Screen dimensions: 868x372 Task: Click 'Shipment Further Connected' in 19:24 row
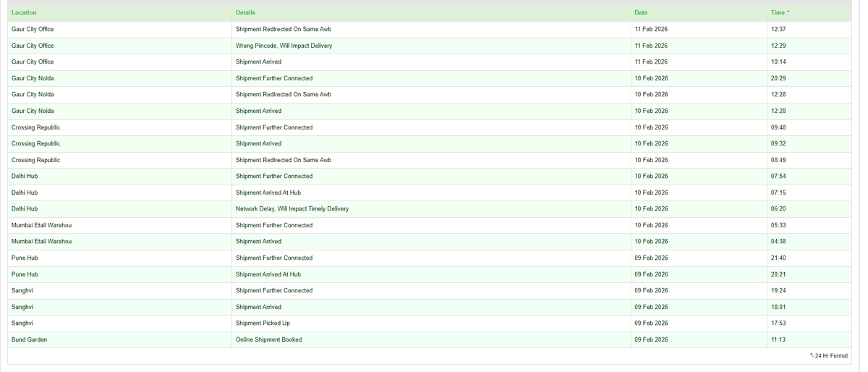(x=274, y=291)
